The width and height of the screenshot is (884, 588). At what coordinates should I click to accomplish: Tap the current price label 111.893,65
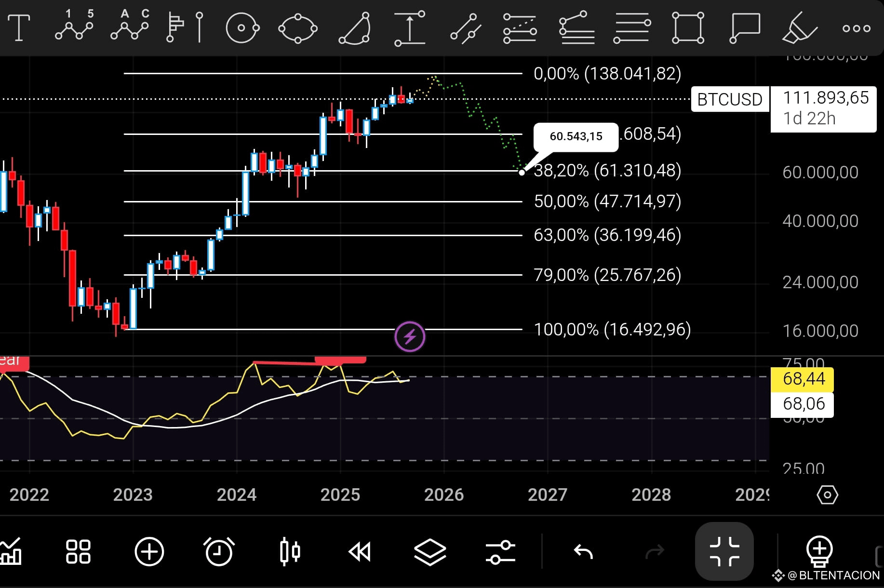coord(826,98)
